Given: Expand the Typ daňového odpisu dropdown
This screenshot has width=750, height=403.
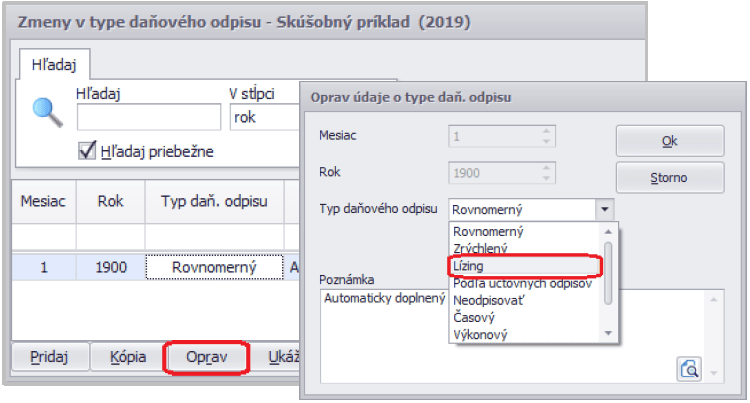Looking at the screenshot, I should coord(604,210).
